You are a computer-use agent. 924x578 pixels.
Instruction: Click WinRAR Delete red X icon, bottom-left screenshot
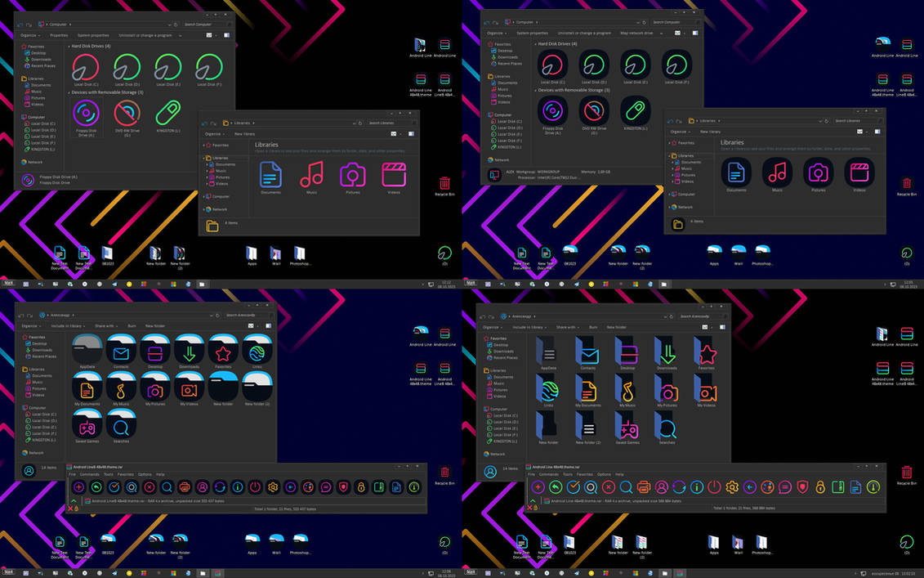(x=149, y=487)
